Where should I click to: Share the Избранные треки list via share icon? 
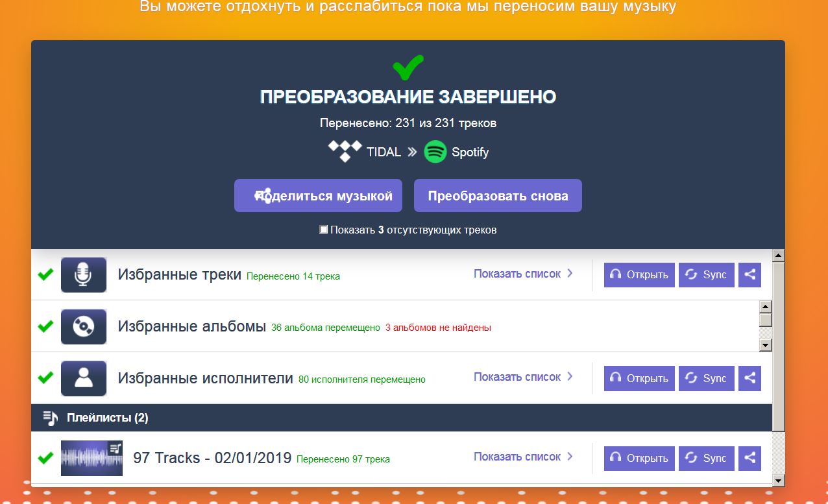pos(749,274)
